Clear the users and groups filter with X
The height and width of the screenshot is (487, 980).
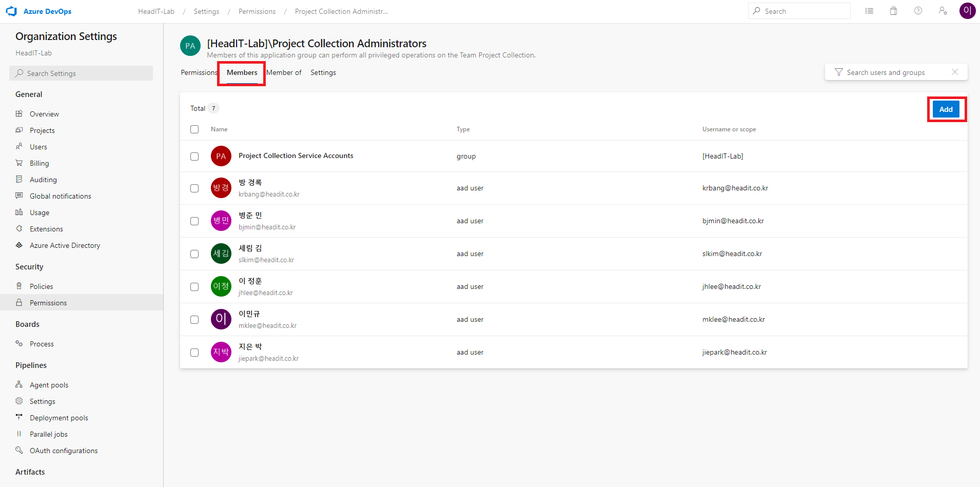pyautogui.click(x=955, y=72)
